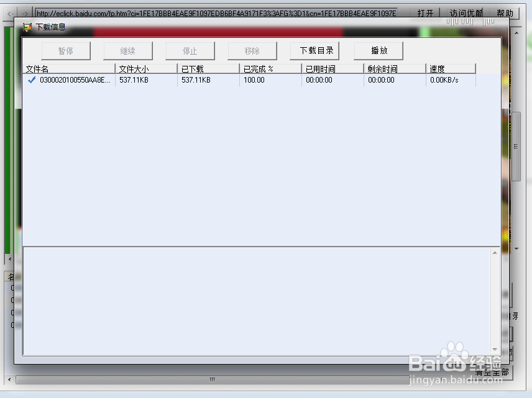Click the download icon in the 下载信息 title bar
The height and width of the screenshot is (398, 532).
[x=26, y=27]
